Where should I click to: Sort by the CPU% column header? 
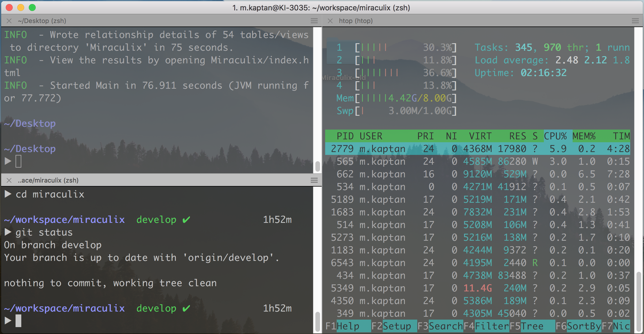[555, 136]
